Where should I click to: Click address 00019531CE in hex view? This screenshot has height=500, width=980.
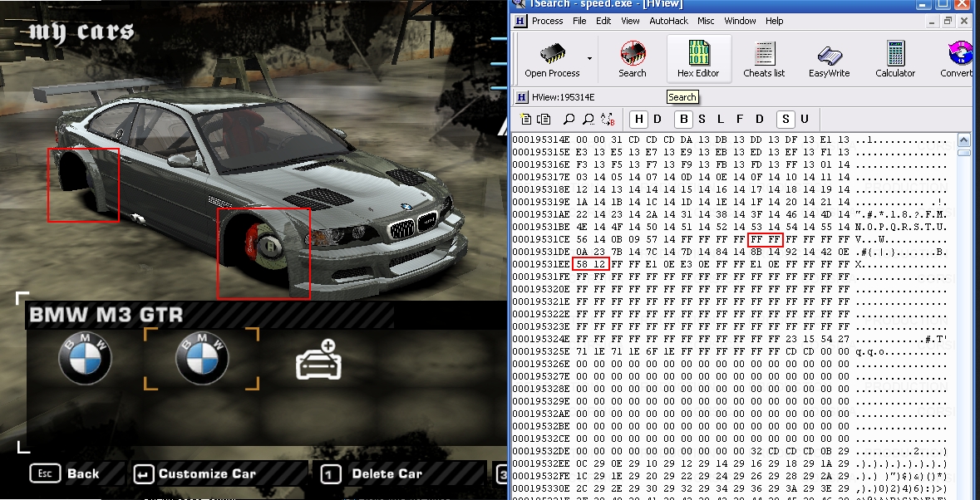[541, 240]
